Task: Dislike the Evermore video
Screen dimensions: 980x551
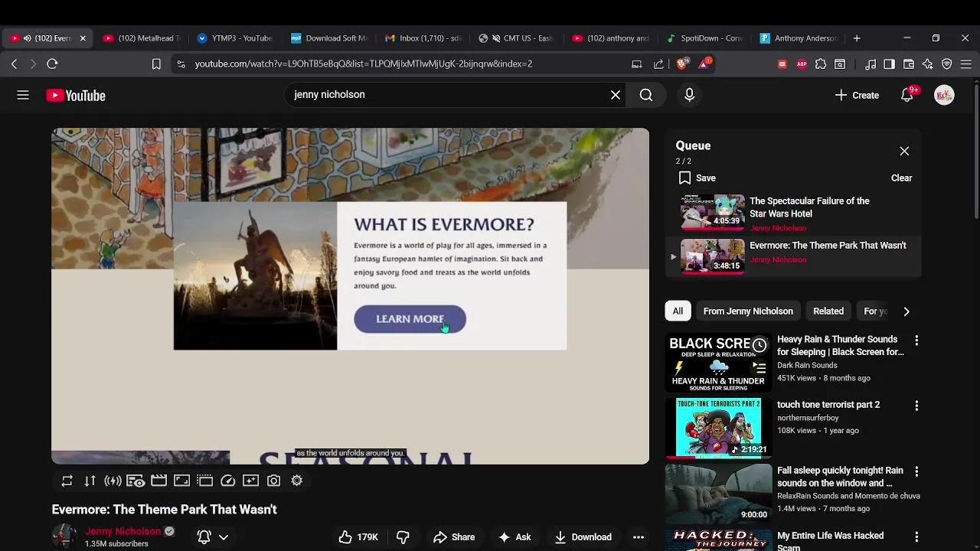Action: coord(403,537)
